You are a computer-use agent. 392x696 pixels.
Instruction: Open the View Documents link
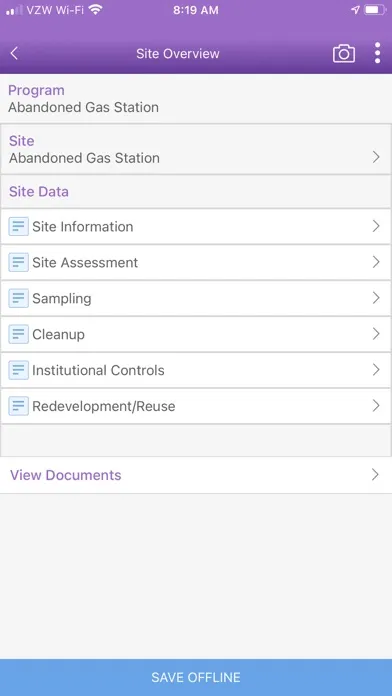pyautogui.click(x=196, y=475)
